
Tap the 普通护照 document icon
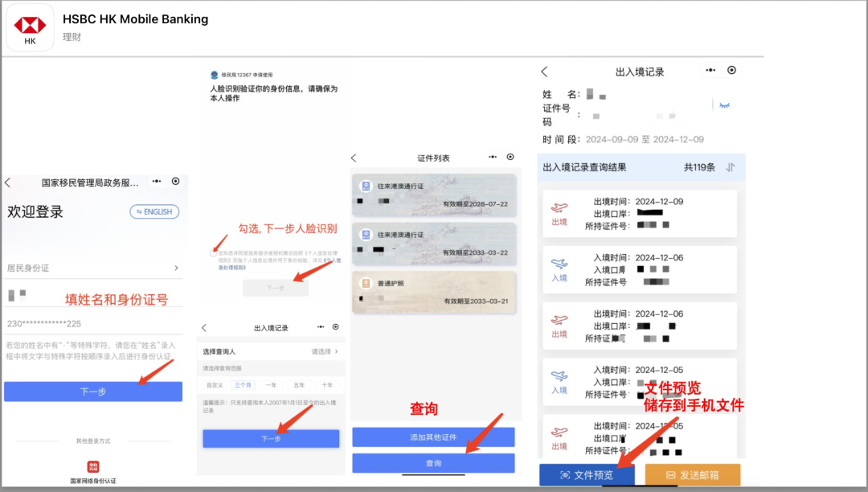point(366,283)
